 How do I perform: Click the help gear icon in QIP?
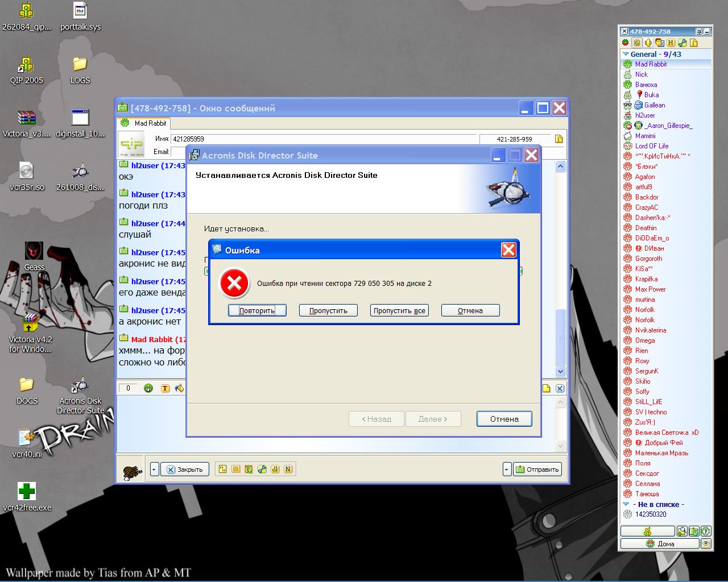[x=706, y=531]
